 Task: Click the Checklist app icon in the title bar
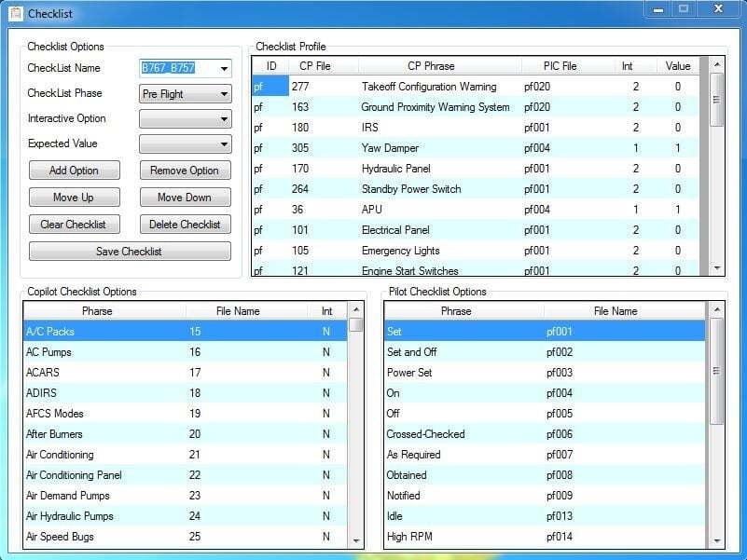click(16, 12)
